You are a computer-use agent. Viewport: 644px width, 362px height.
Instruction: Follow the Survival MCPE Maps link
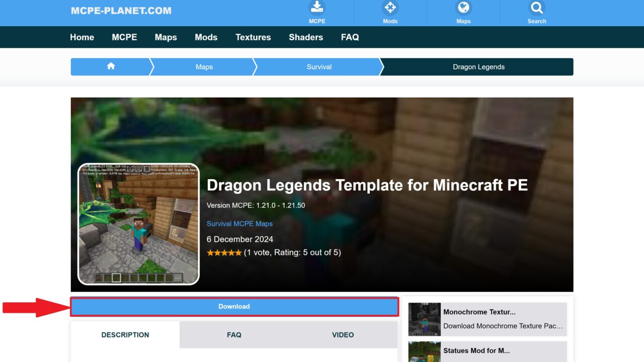click(239, 224)
